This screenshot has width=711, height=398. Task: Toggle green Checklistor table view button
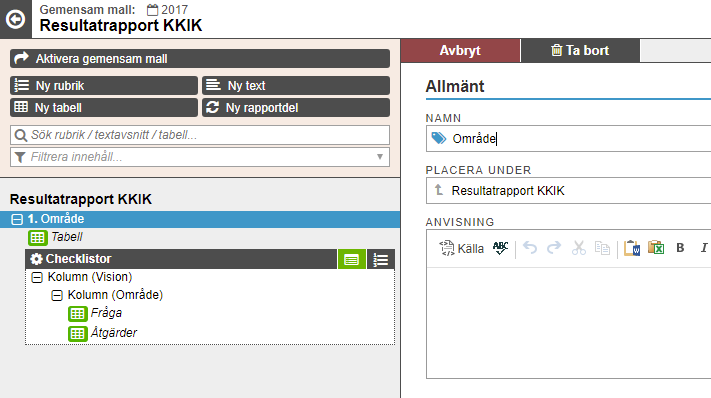coord(351,259)
